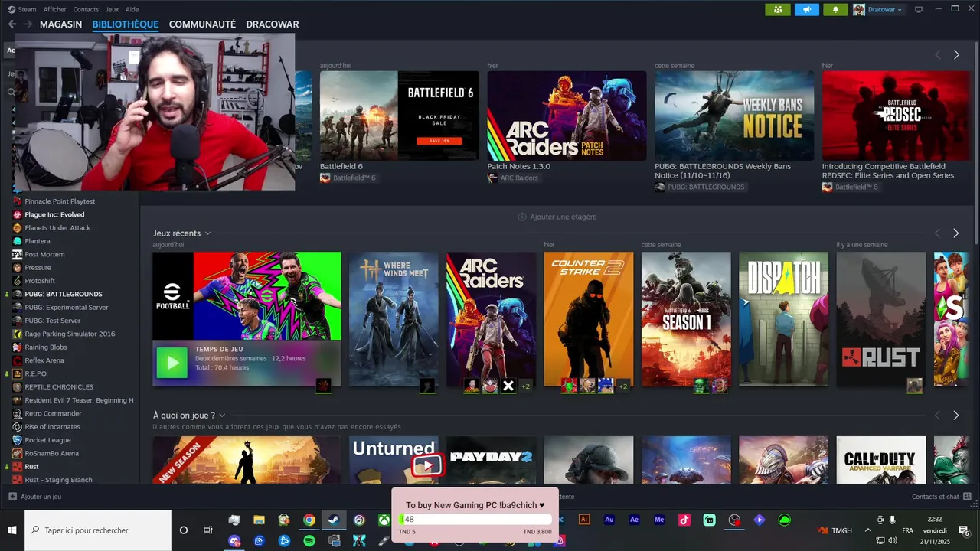Viewport: 980px width, 551px height.
Task: Expand the Jeux récents shelf dropdown
Action: (207, 233)
